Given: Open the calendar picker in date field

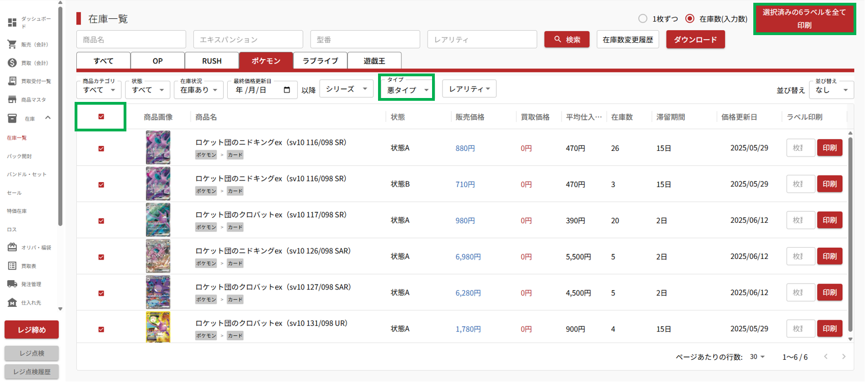Looking at the screenshot, I should click(x=287, y=90).
